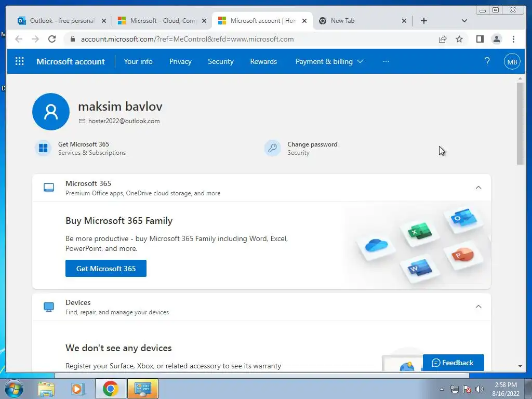Open a new browser tab
This screenshot has height=399, width=532.
tap(424, 21)
